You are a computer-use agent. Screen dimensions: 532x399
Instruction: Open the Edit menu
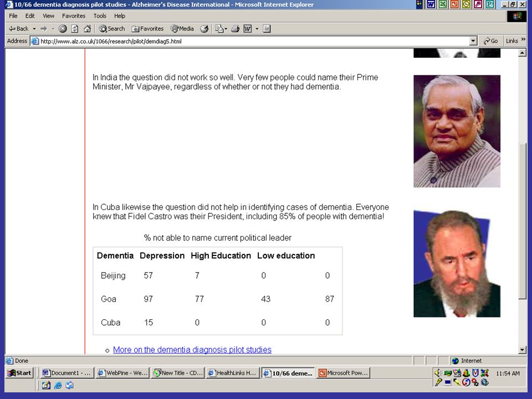pos(30,16)
